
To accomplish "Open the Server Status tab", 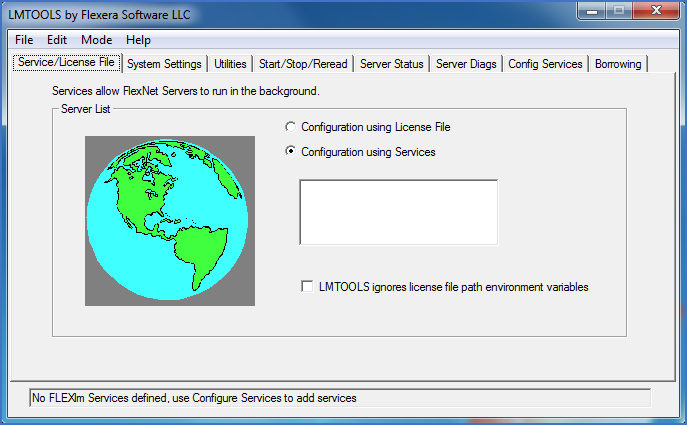I will pos(392,64).
